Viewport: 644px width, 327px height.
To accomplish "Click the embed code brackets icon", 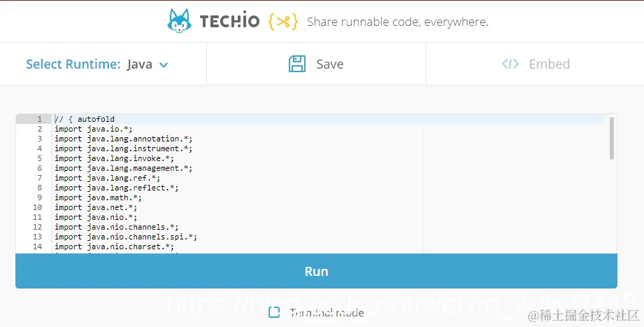I will click(510, 64).
